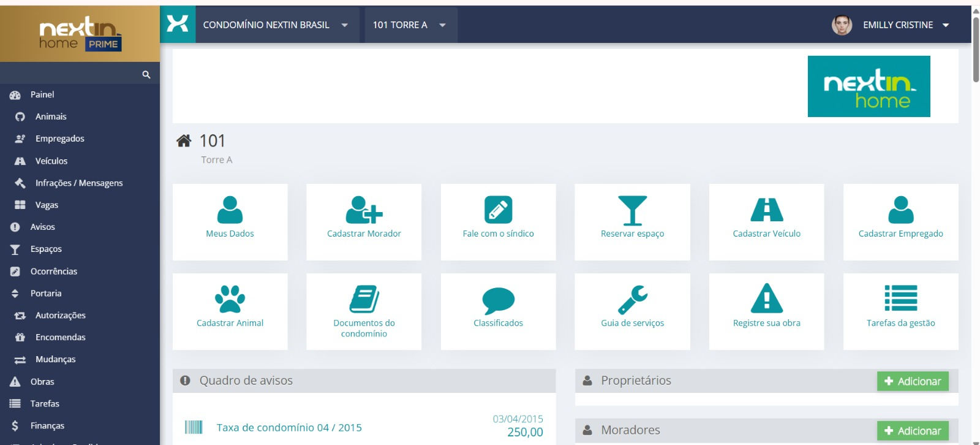Open the Fale com o síndico pencil icon
980x445 pixels.
498,210
